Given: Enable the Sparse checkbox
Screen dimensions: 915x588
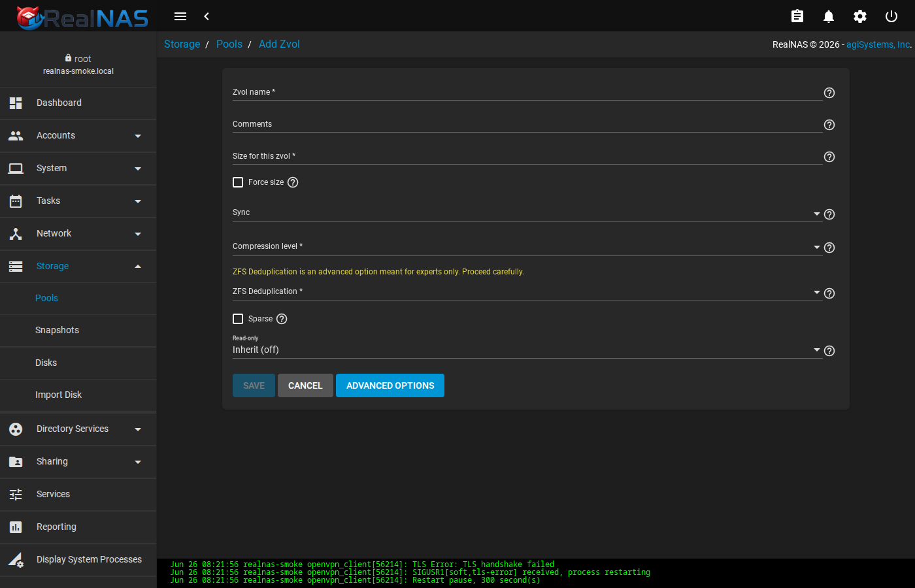Looking at the screenshot, I should [238, 319].
